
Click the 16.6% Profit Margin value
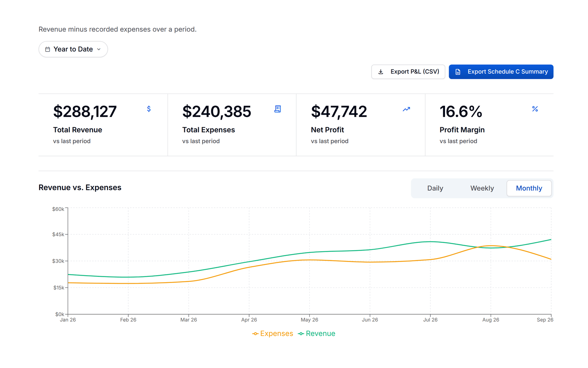click(x=461, y=112)
